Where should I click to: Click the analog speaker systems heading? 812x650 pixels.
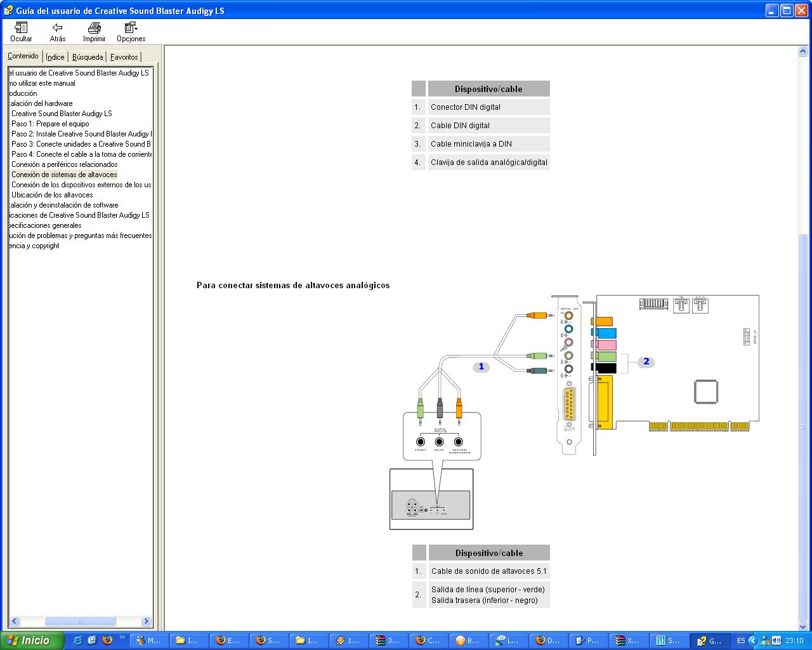[x=293, y=285]
